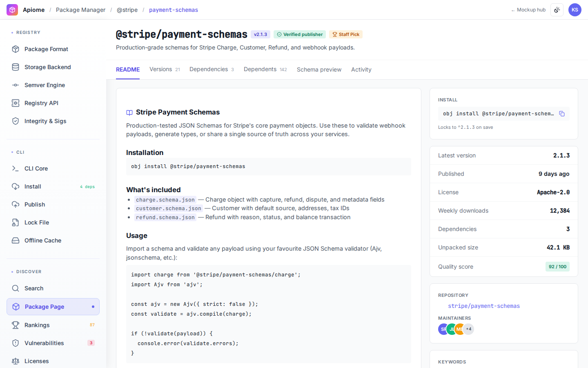588x368 pixels.
Task: Open the KS user avatar menu
Action: coord(575,10)
